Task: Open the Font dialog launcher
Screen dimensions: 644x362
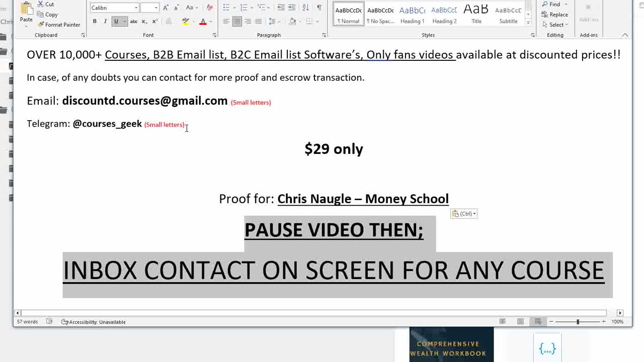Action: tap(215, 35)
